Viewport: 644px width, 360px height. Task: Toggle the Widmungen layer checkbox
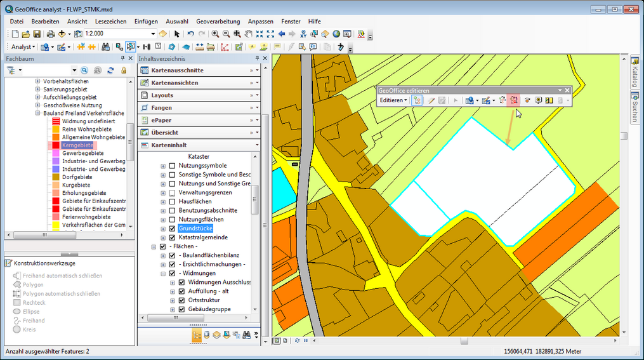point(172,274)
